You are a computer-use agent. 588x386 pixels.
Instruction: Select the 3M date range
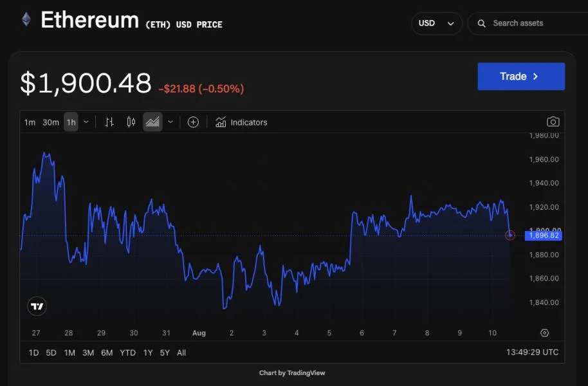[88, 353]
